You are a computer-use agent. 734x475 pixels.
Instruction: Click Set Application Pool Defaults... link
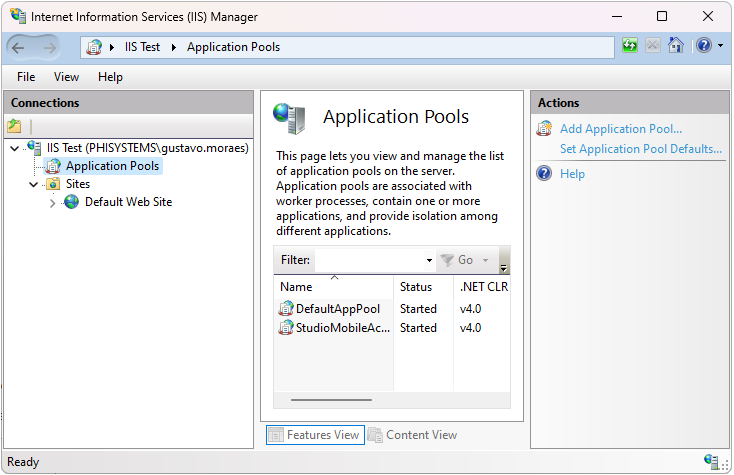click(x=641, y=149)
